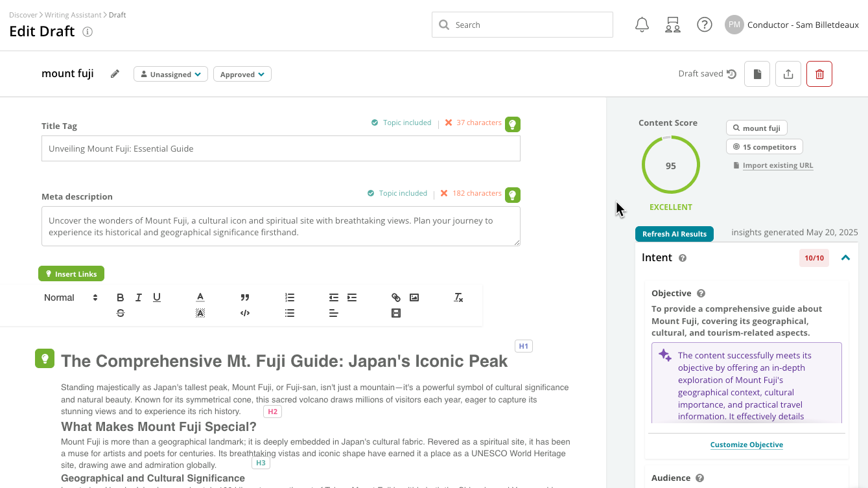
Task: Clear text formatting
Action: click(x=458, y=297)
